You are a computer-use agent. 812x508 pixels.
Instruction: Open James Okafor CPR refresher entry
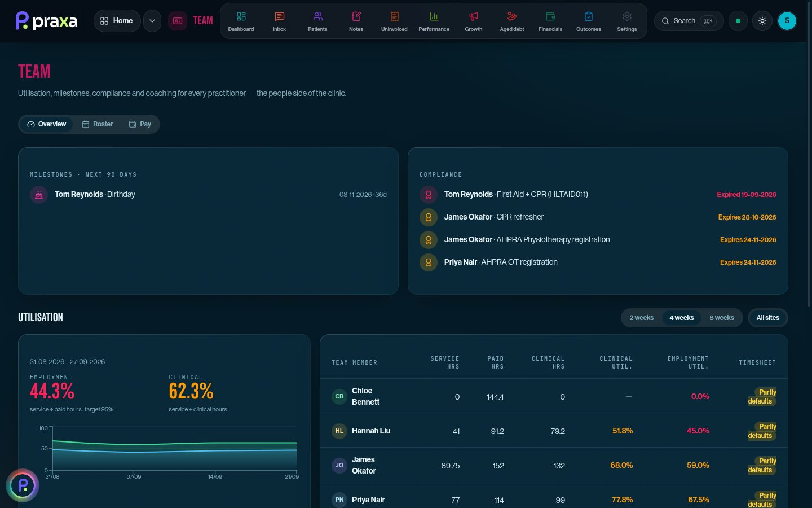[x=598, y=217]
